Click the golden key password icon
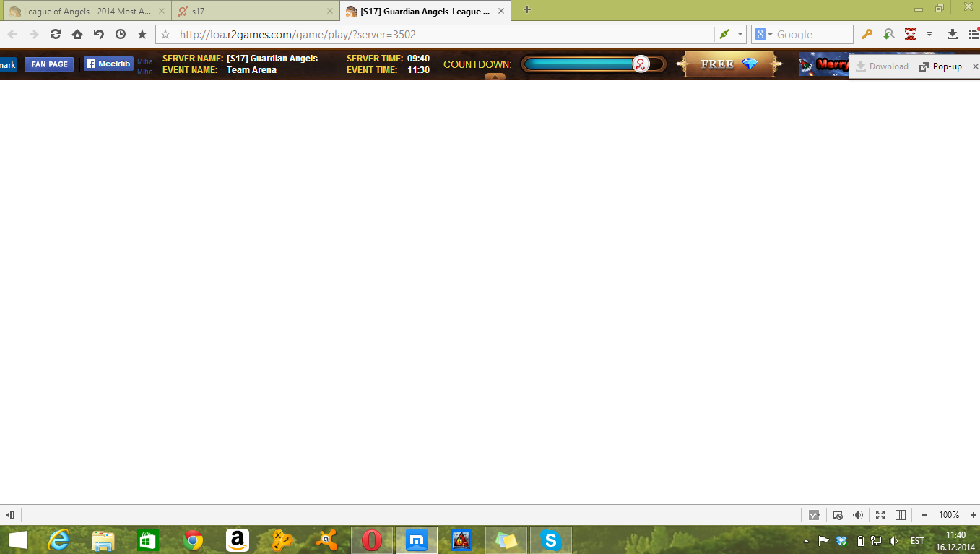Screen dimensions: 980x554 [x=867, y=34]
